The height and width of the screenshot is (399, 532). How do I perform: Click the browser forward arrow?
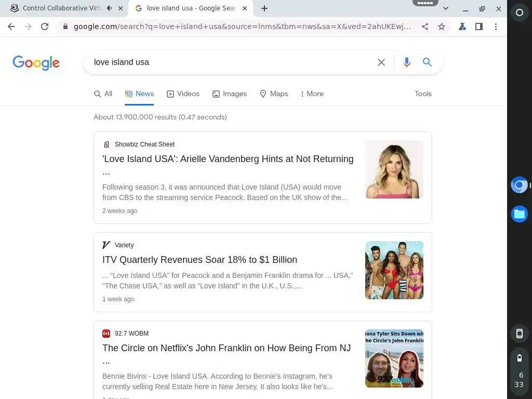[28, 26]
